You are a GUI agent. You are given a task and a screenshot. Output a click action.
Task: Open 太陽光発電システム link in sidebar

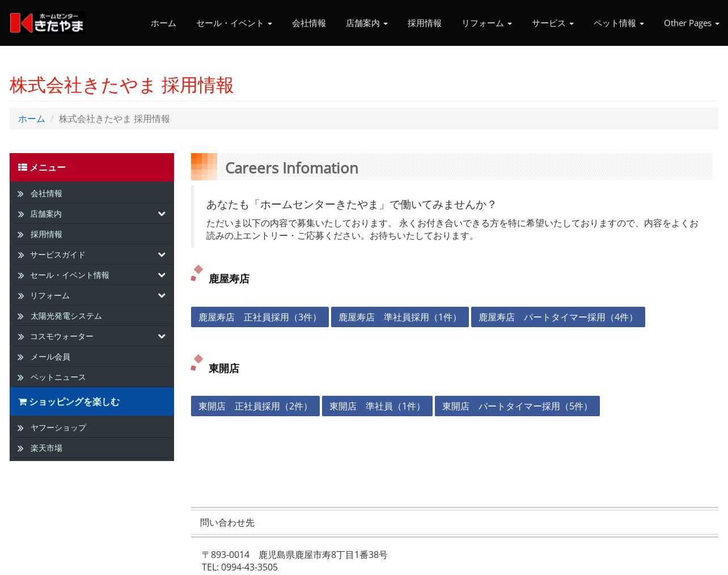[x=66, y=316]
